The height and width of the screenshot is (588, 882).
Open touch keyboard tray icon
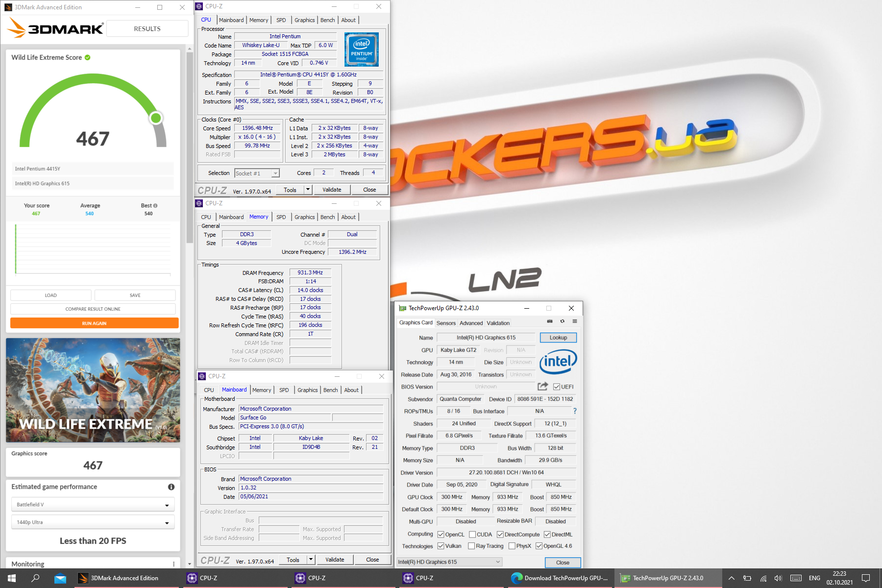(796, 578)
